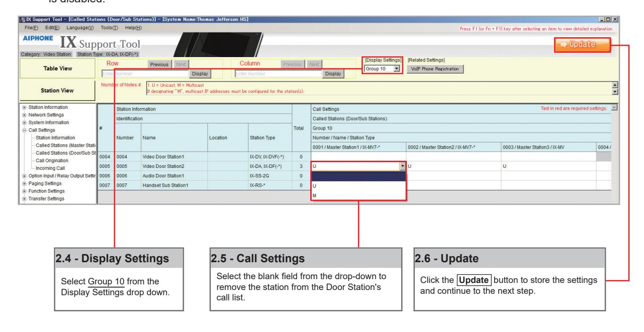Select Called Stations (Master Stations) tree item

66,145
